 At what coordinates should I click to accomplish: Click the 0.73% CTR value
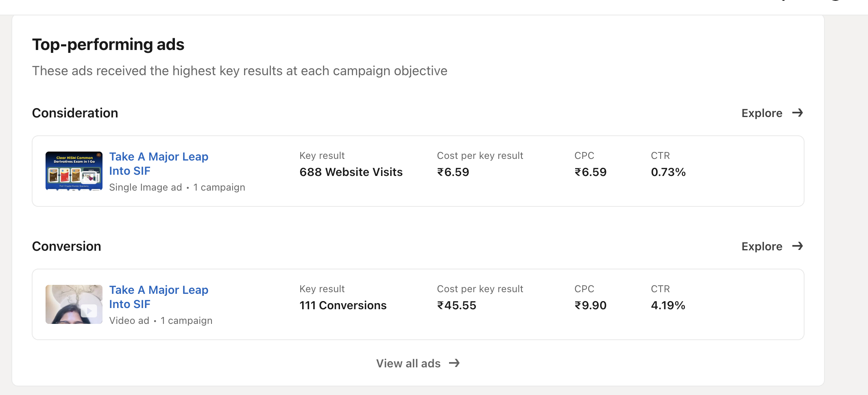coord(668,172)
